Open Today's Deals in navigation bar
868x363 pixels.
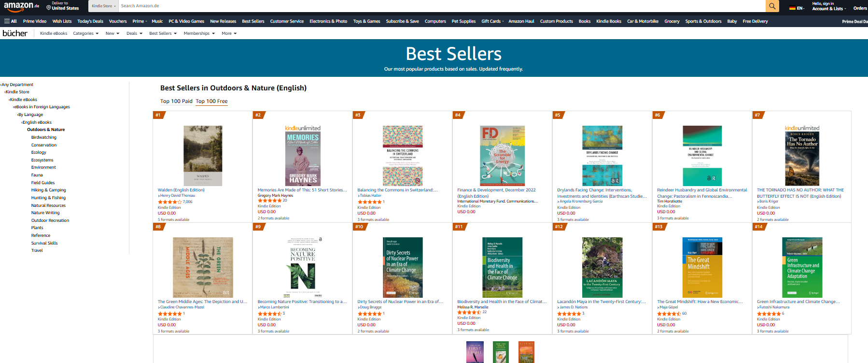pos(90,21)
